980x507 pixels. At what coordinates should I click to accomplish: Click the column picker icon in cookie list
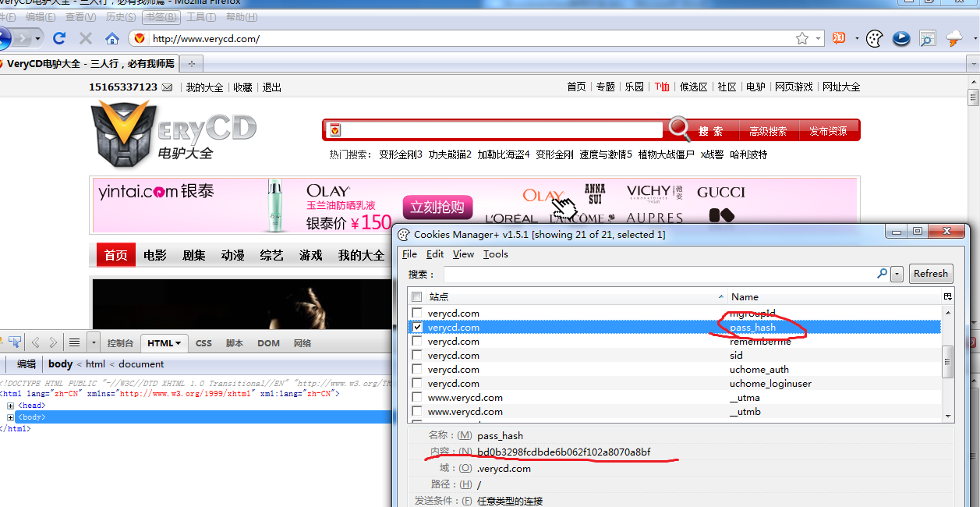(x=947, y=296)
